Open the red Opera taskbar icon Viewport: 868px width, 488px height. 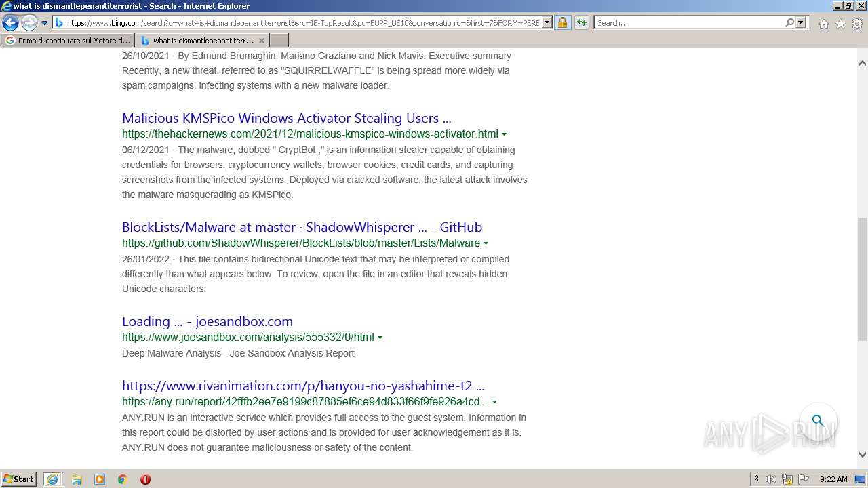pos(145,479)
